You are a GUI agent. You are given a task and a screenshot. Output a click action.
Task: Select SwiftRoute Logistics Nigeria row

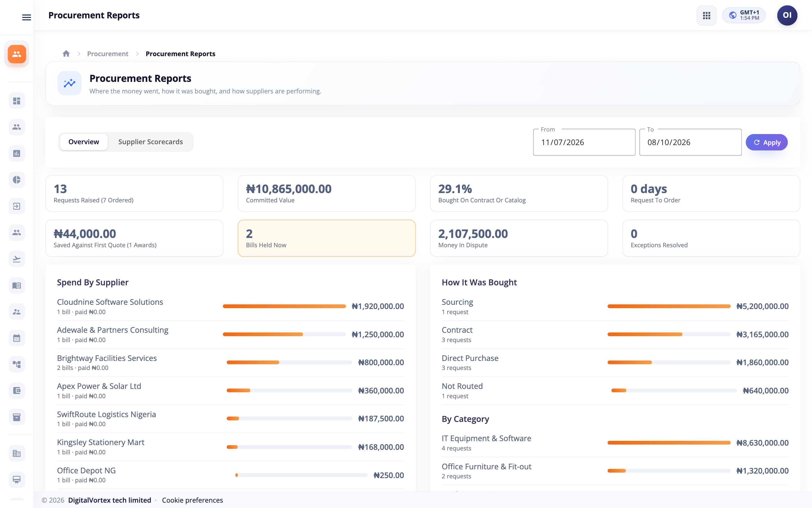[x=230, y=419]
